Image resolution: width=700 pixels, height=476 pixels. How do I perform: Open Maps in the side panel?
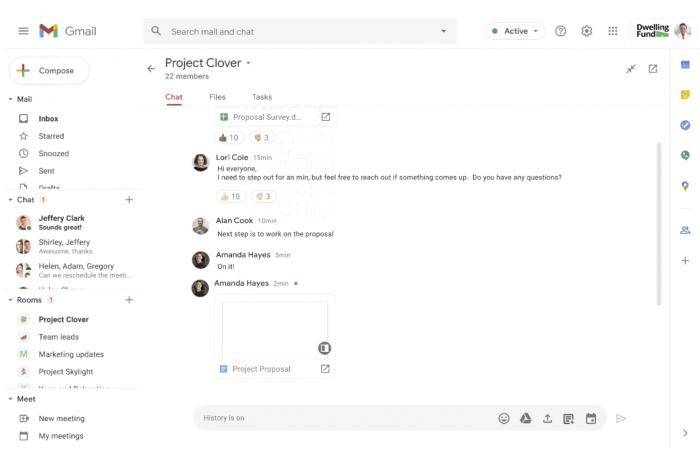(x=685, y=185)
